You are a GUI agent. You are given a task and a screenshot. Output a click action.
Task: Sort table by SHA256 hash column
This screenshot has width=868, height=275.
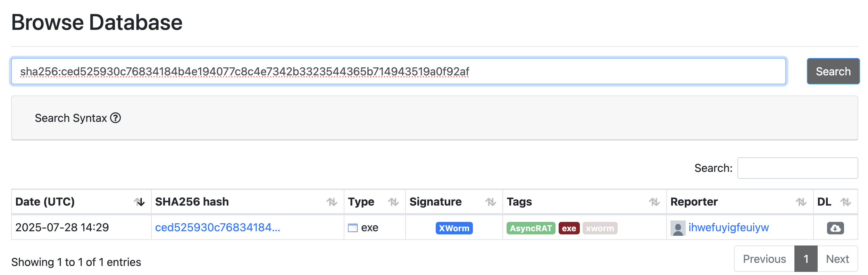coord(332,202)
